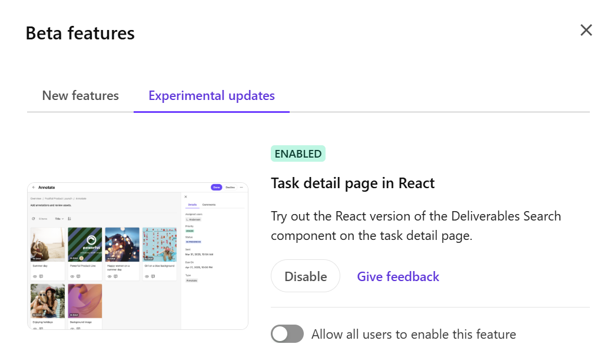The height and width of the screenshot is (364, 614).
Task: Close the Details side panel with its X icon
Action: pyautogui.click(x=185, y=195)
